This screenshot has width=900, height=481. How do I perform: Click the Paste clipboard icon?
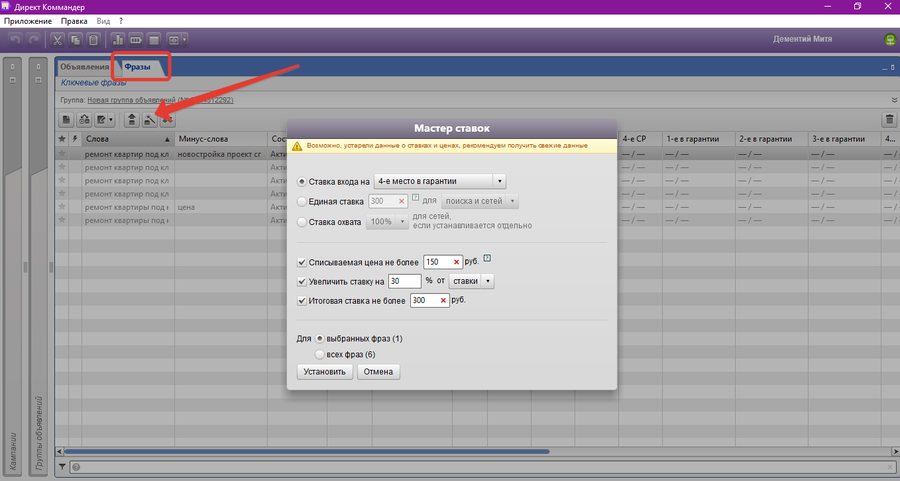(x=94, y=40)
